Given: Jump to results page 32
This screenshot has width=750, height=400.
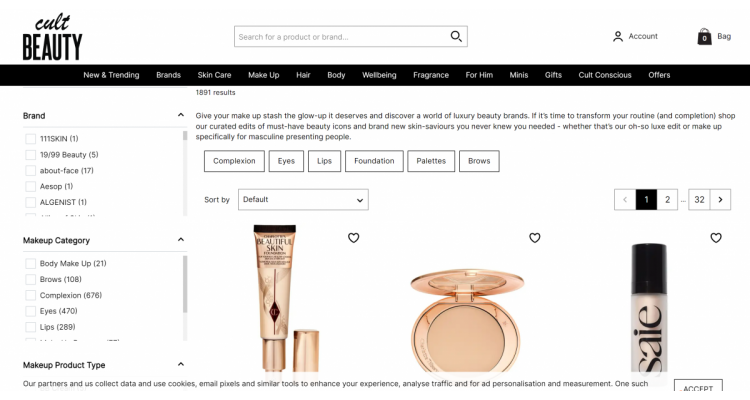Looking at the screenshot, I should click(x=699, y=200).
